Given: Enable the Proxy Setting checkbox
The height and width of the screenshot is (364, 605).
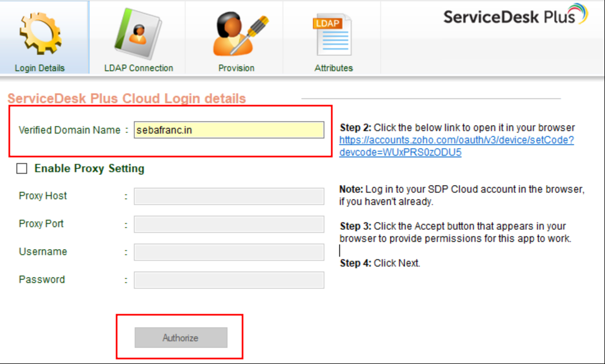Looking at the screenshot, I should tap(22, 169).
